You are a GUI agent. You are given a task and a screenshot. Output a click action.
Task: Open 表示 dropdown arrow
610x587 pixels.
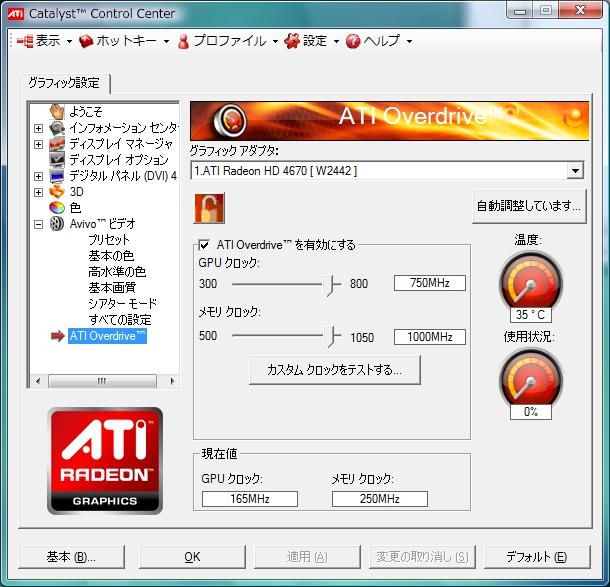tap(69, 42)
